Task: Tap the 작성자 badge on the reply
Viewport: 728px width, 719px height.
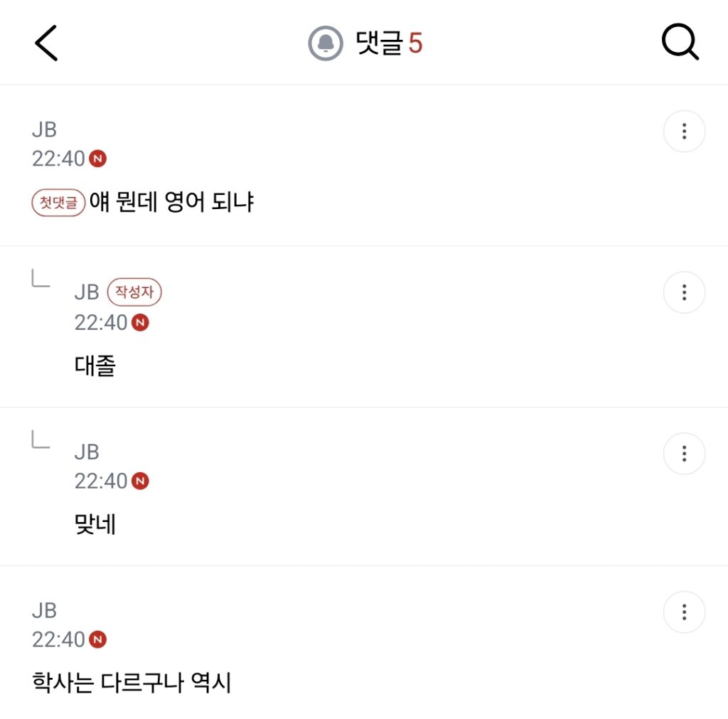Action: tap(134, 292)
